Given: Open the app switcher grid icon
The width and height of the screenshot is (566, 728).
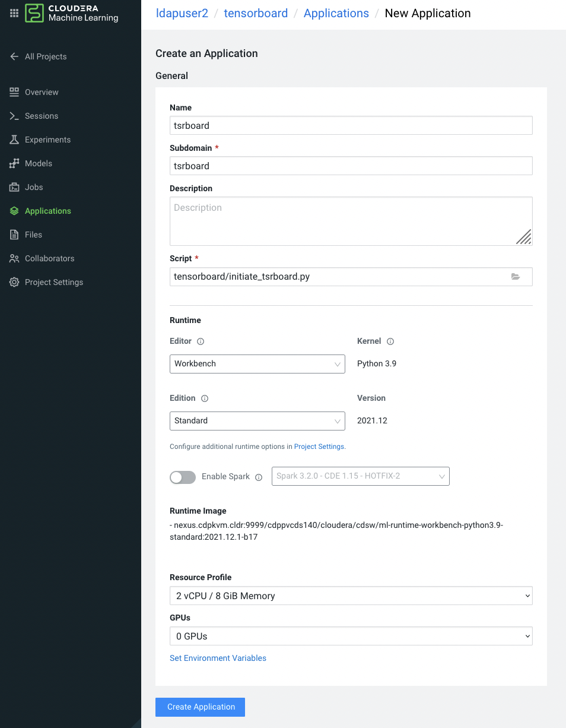Looking at the screenshot, I should click(x=14, y=13).
